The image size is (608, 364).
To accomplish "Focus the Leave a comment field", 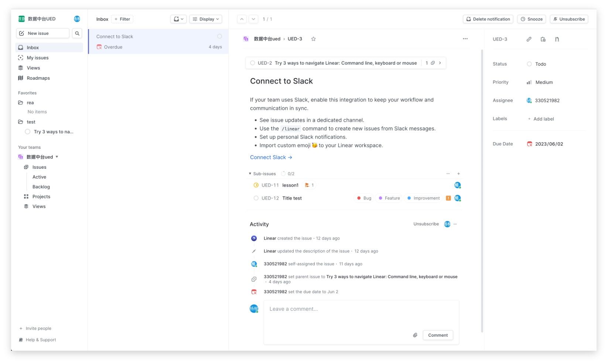I will 361,314.
